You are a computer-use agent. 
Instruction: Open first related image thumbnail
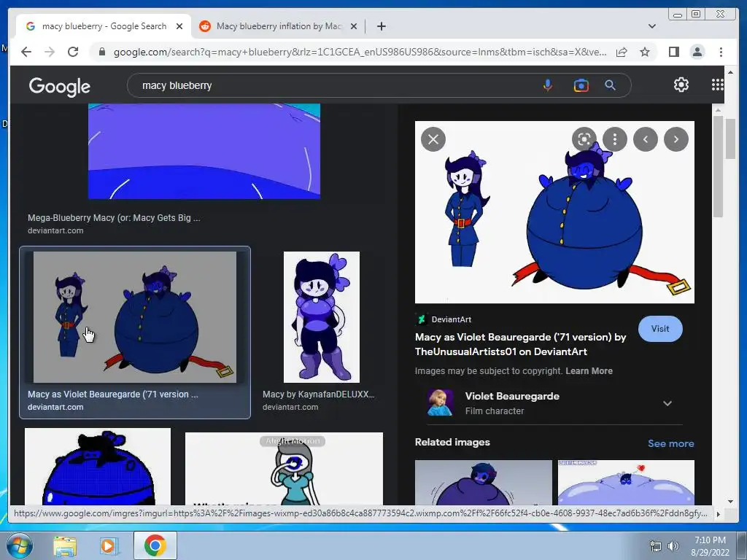[483, 483]
